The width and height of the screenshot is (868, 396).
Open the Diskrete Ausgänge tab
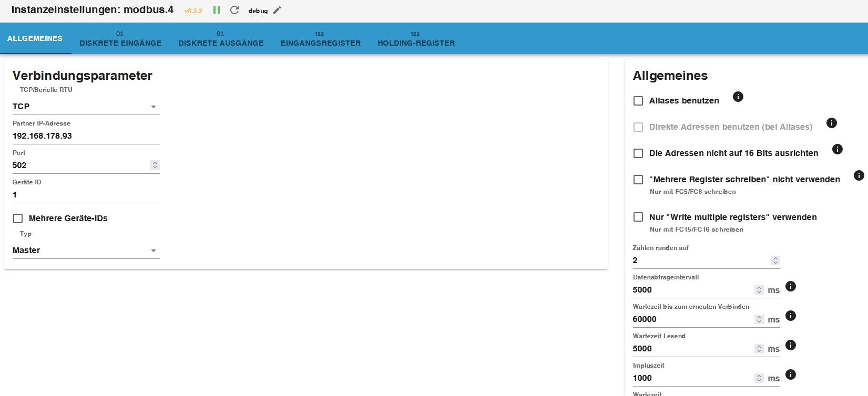pyautogui.click(x=221, y=38)
